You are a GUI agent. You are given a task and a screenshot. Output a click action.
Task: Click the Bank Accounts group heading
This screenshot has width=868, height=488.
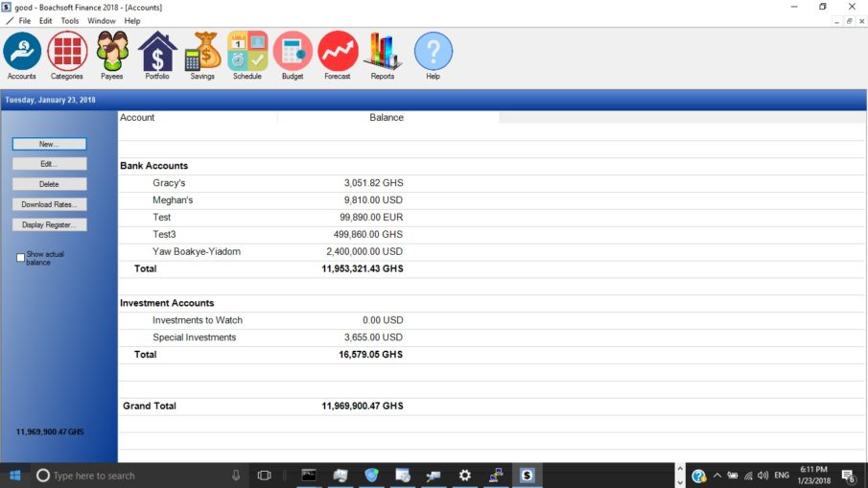[x=153, y=166]
